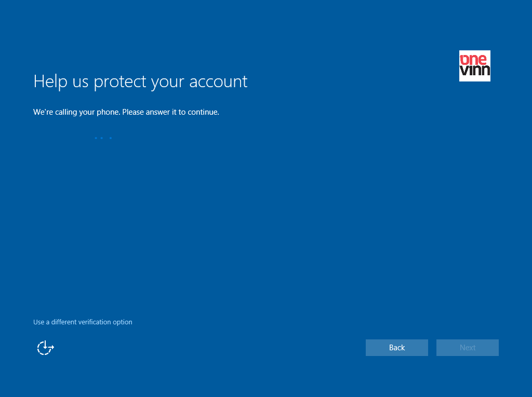Click the dashed clock-shaped accessibility icon
532x397 pixels.
point(45,348)
